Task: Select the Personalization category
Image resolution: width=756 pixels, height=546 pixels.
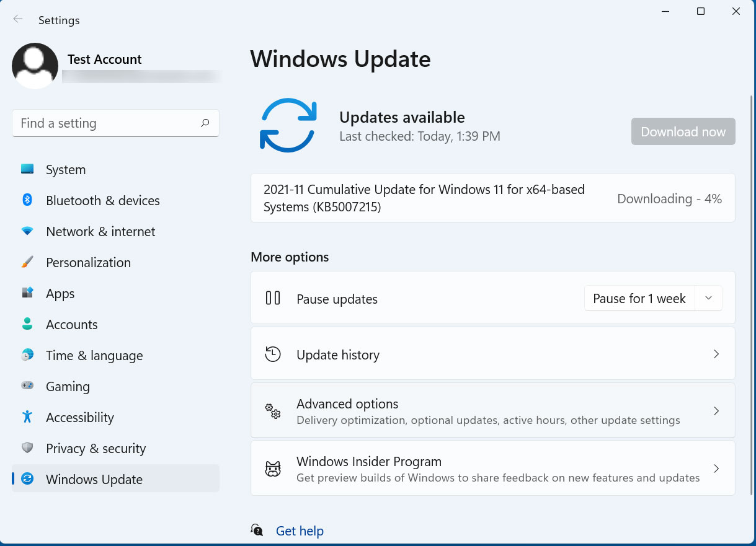Action: tap(115, 263)
